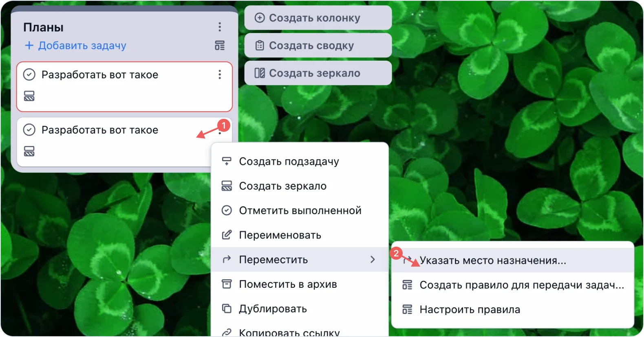Click Создать сводку button
Screen dimensions: 644x337
[x=318, y=45]
